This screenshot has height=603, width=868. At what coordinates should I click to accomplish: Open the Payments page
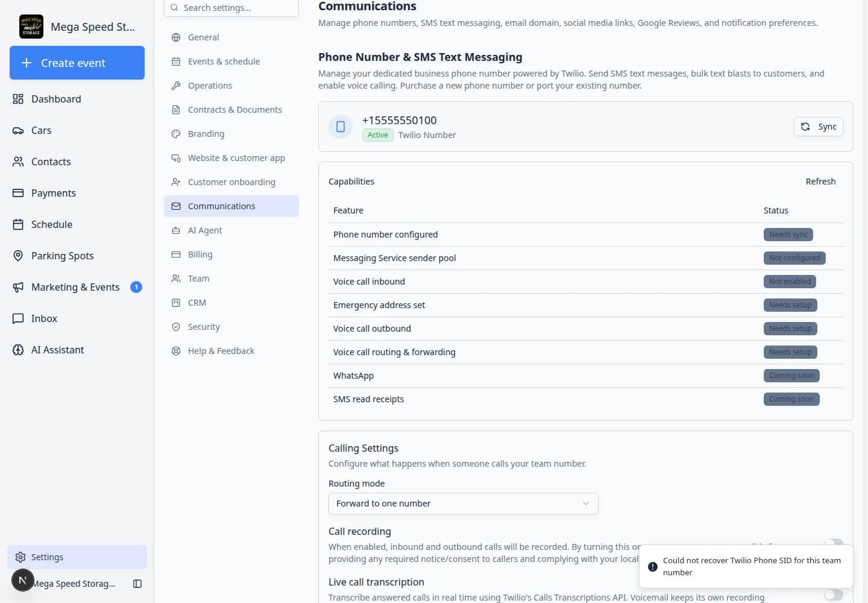77,193
